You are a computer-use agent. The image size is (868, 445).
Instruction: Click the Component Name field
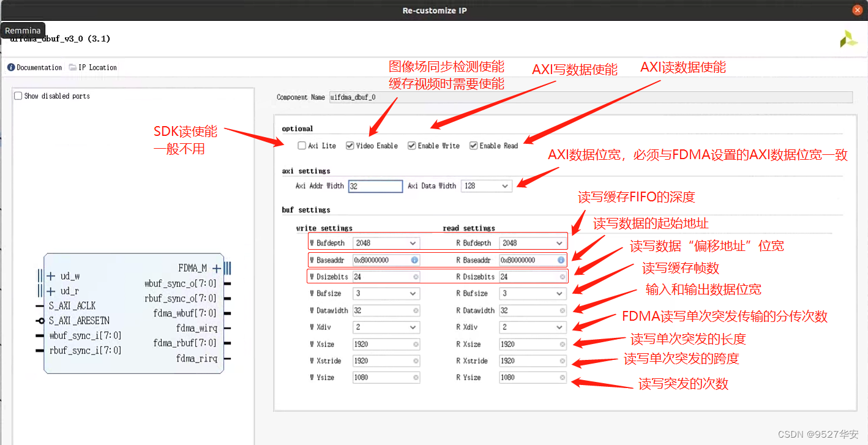591,97
